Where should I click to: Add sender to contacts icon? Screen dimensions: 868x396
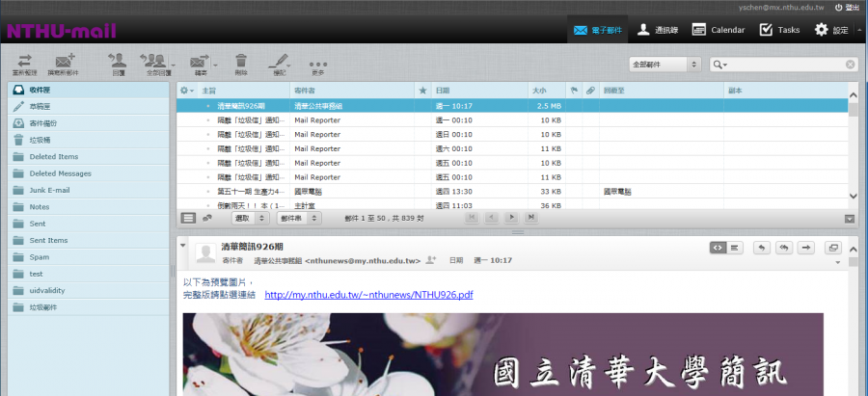point(431,260)
